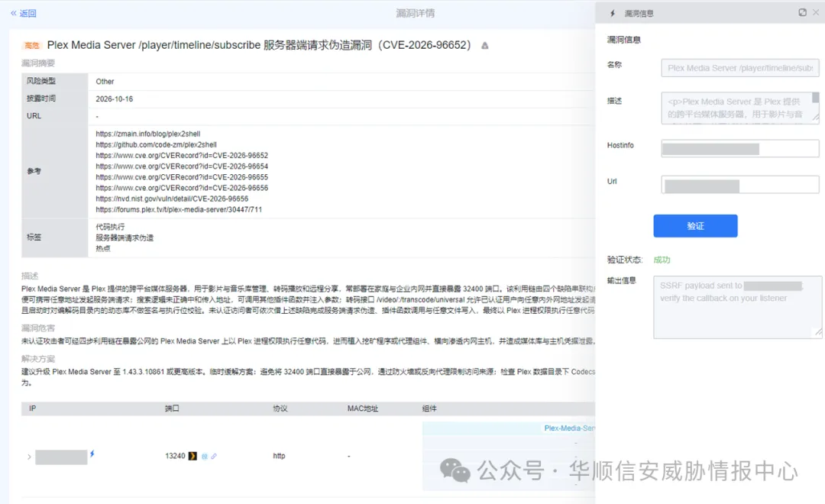Image resolution: width=825 pixels, height=504 pixels.
Task: Click the 协议 column header
Action: coord(280,409)
